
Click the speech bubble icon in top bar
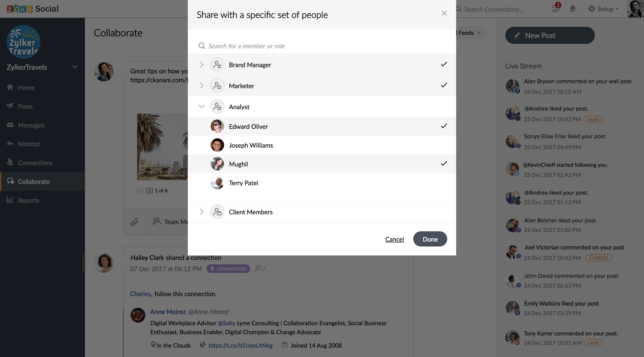tap(573, 9)
